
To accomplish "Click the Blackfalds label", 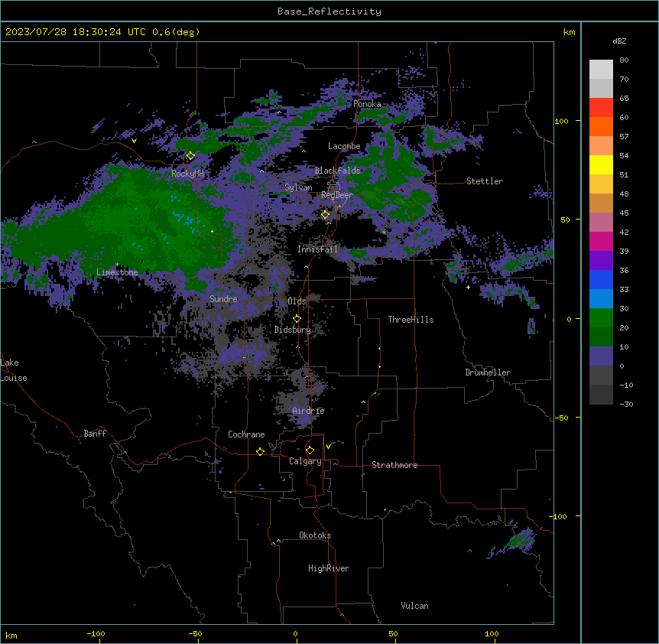I will pos(337,171).
